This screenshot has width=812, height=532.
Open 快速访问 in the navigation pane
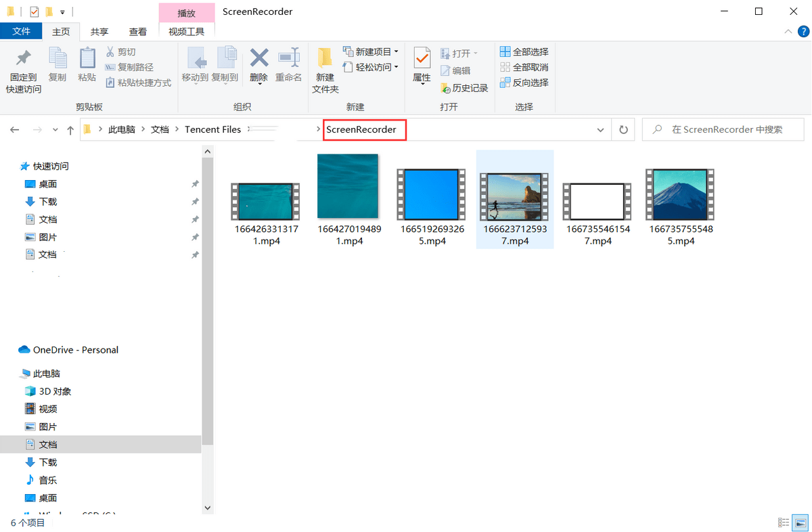(51, 167)
